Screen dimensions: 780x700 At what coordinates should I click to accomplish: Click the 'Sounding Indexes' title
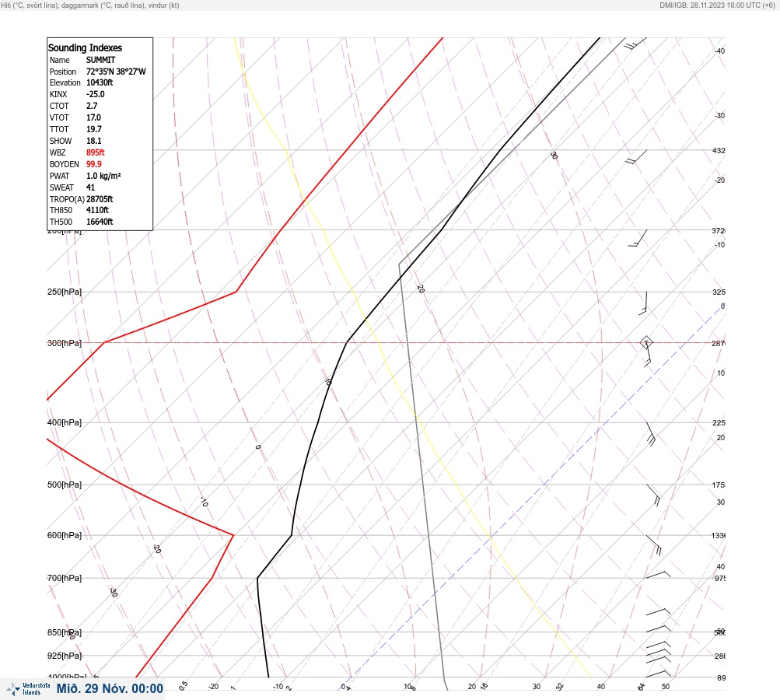click(85, 47)
